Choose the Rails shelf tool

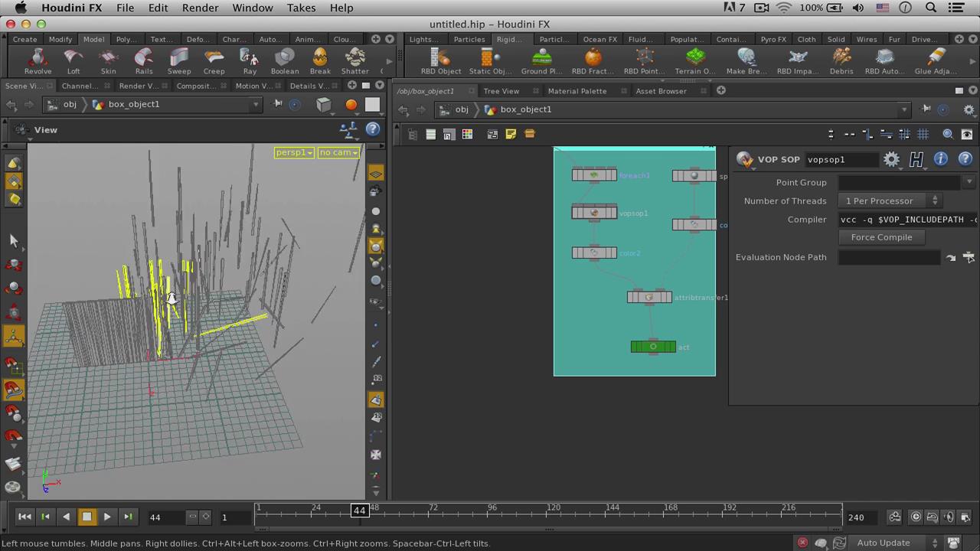tap(144, 61)
